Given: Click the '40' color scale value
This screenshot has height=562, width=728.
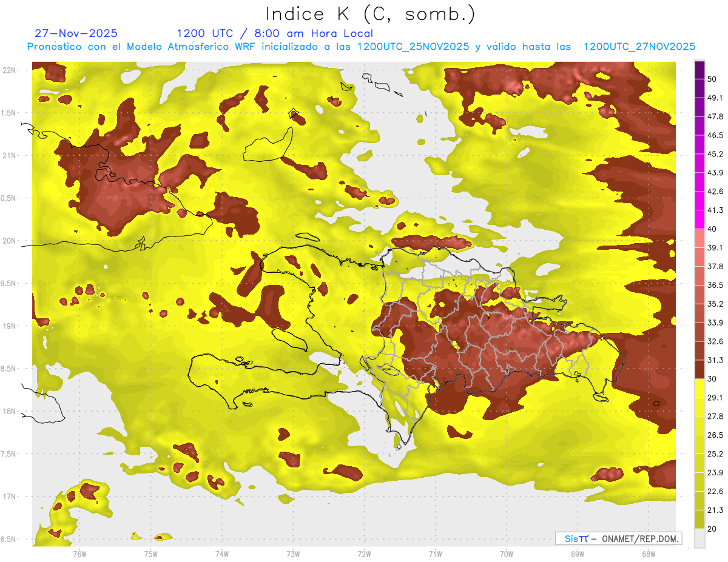Looking at the screenshot, I should 713,229.
